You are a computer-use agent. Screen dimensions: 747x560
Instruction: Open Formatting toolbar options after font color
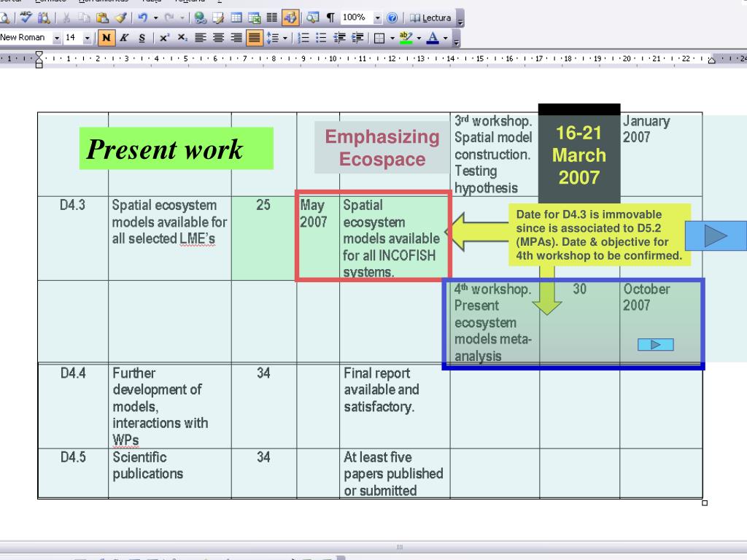point(456,39)
